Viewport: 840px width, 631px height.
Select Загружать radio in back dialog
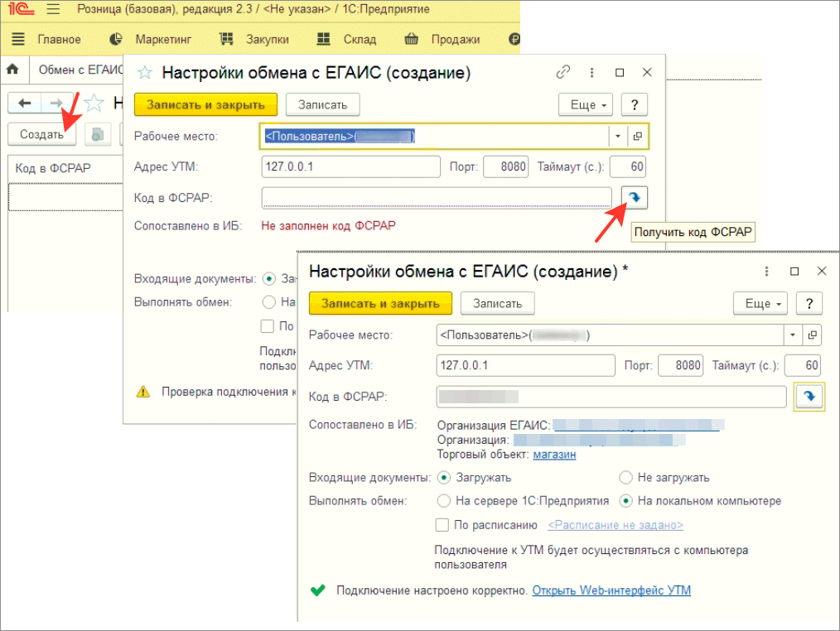click(269, 279)
